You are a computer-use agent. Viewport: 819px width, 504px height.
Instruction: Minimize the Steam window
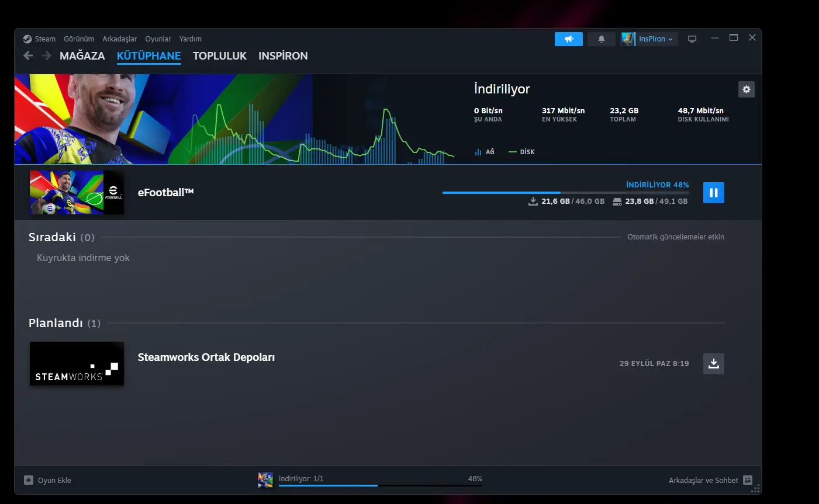714,38
